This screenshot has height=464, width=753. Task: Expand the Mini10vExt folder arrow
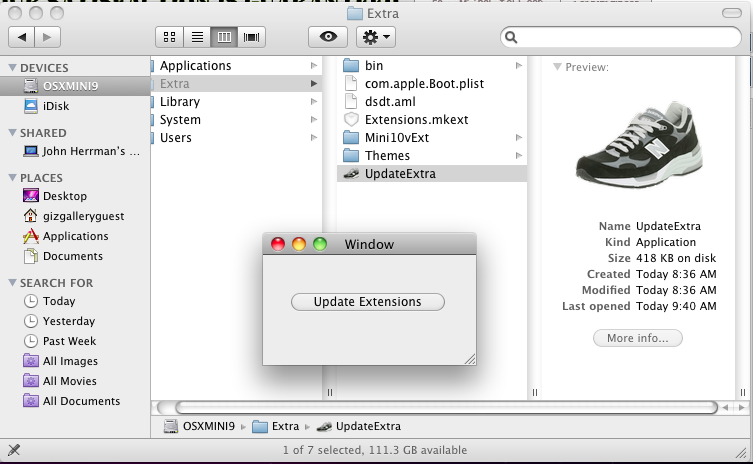(x=519, y=137)
